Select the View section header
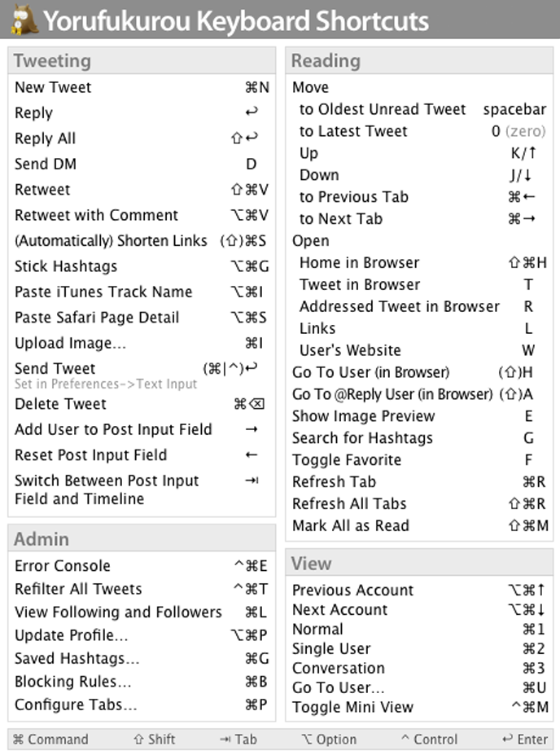The height and width of the screenshot is (755, 560). (x=311, y=563)
